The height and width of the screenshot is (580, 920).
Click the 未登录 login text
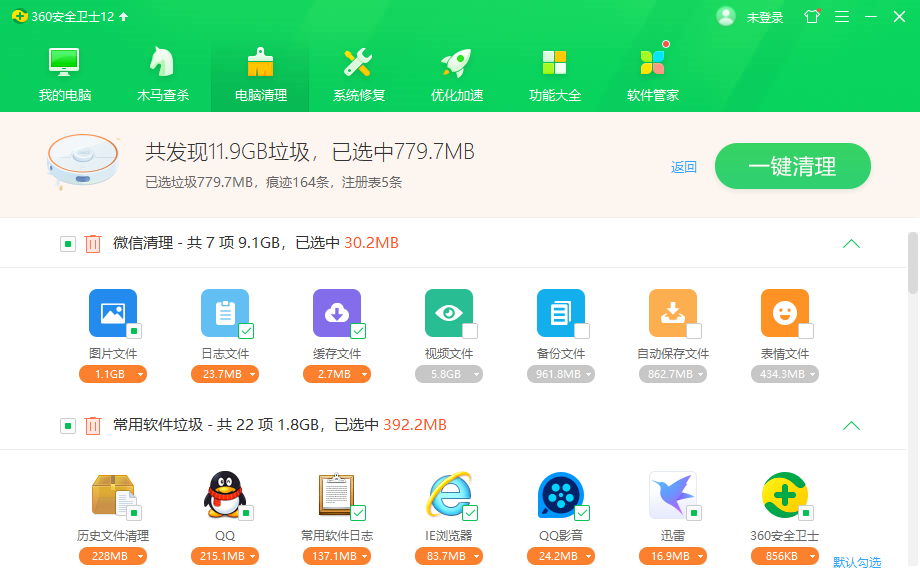[x=765, y=18]
